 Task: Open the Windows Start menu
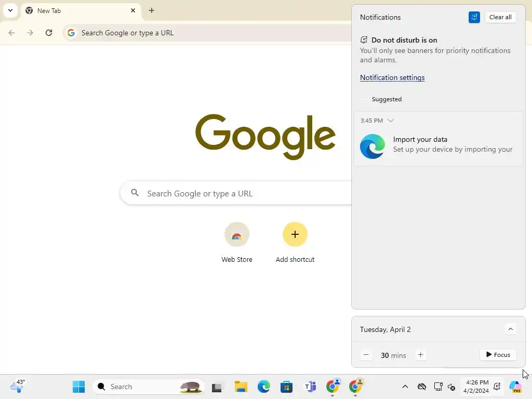(79, 387)
